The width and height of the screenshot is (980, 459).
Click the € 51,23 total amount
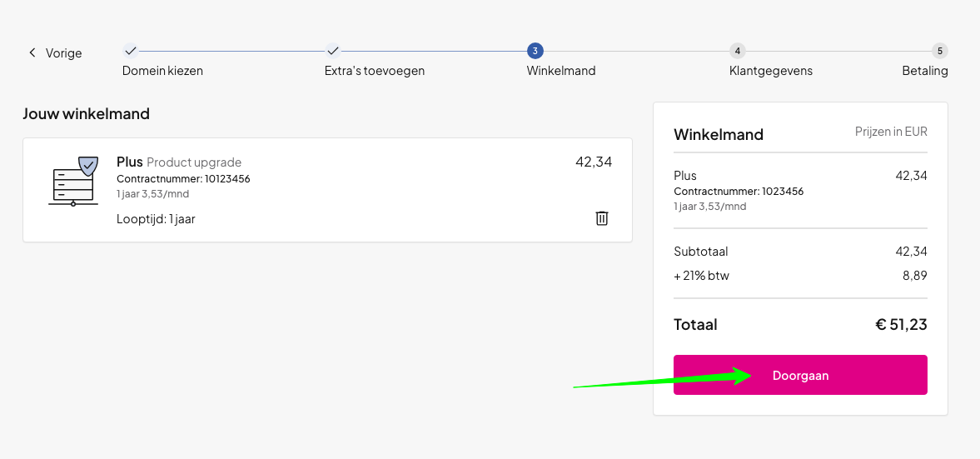click(x=900, y=325)
